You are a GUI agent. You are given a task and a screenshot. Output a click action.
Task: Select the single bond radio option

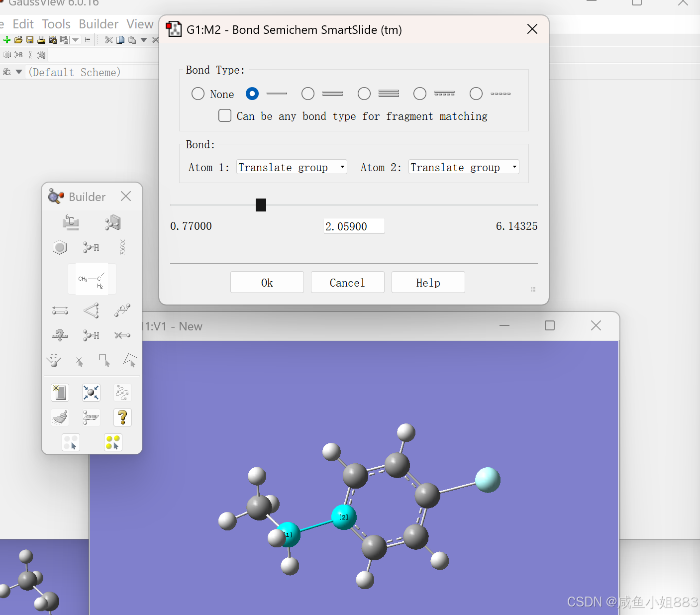(252, 94)
